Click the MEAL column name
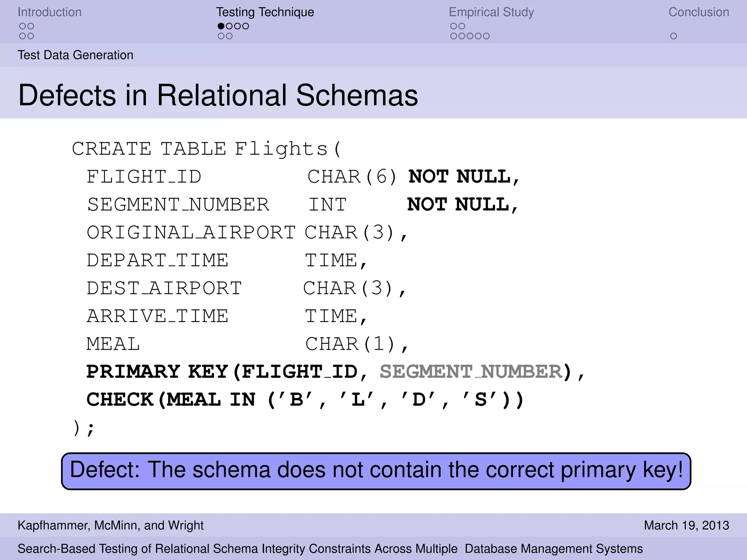The width and height of the screenshot is (747, 560). [x=113, y=344]
